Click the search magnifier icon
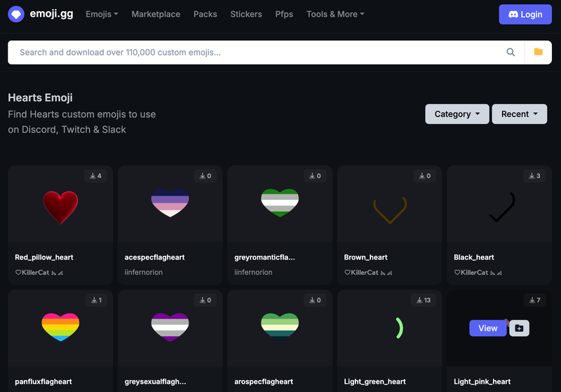 tap(511, 52)
